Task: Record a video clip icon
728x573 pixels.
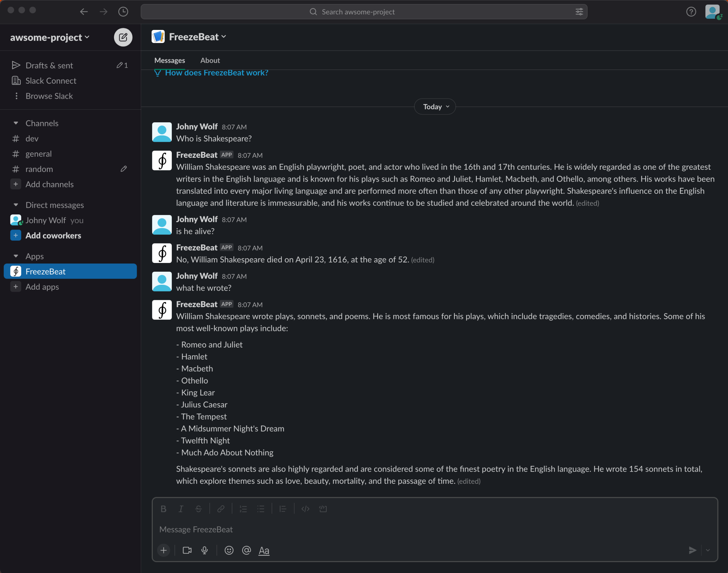Action: [x=187, y=551]
